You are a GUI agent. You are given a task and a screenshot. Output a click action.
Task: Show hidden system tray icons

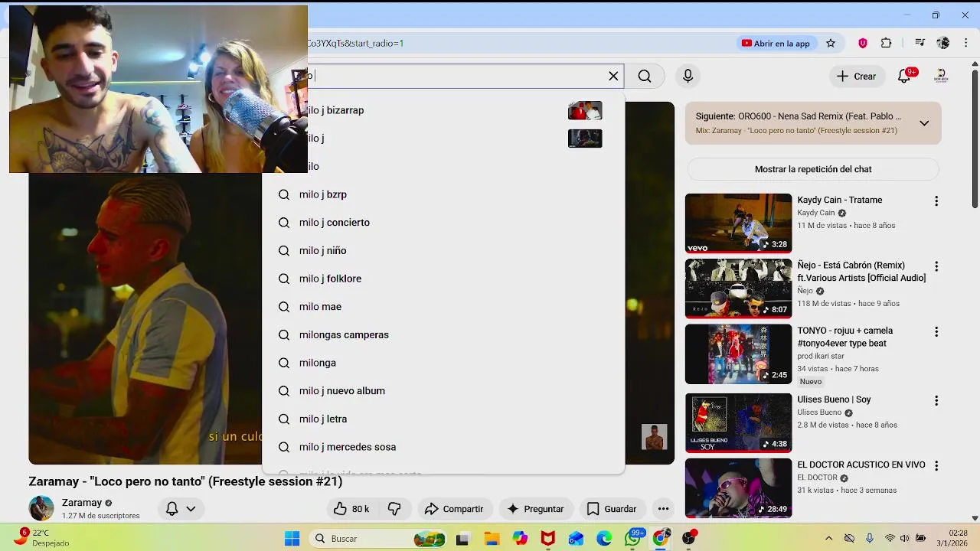coord(828,539)
